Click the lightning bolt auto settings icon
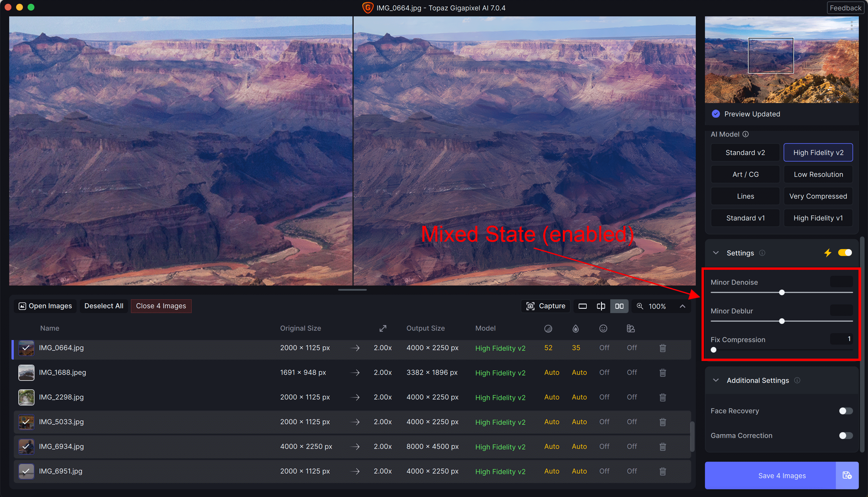This screenshot has width=868, height=497. (827, 253)
